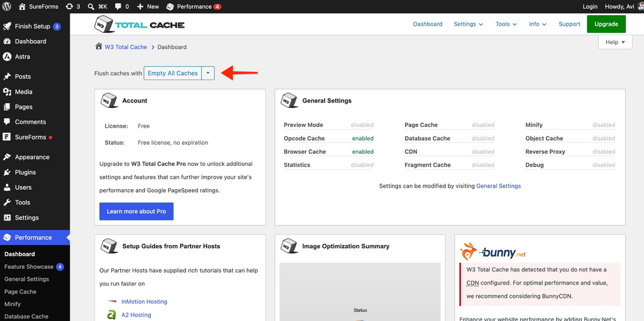Image resolution: width=644 pixels, height=321 pixels.
Task: Open the Tools dropdown in header
Action: 506,24
